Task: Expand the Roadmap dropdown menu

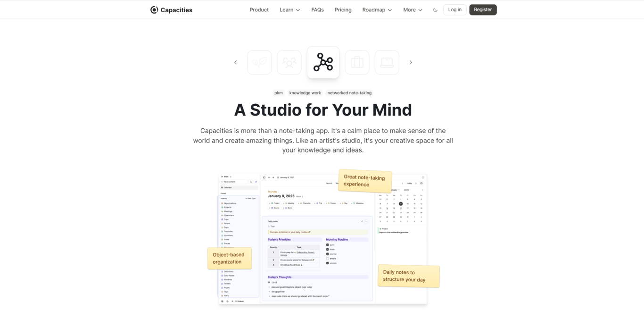Action: pyautogui.click(x=377, y=10)
